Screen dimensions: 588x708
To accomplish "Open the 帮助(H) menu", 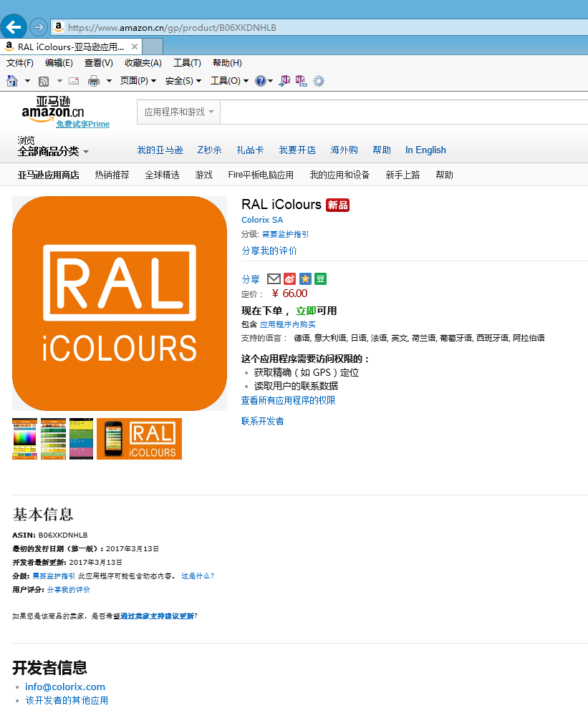I will [227, 63].
